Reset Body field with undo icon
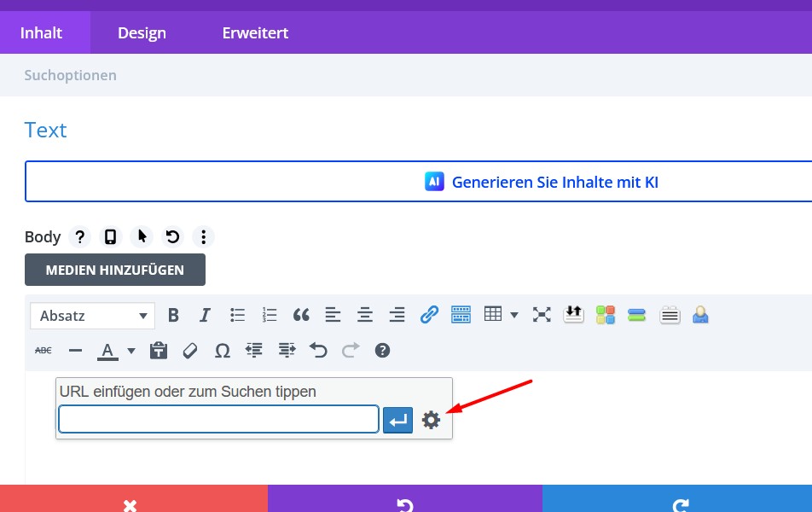 point(172,237)
